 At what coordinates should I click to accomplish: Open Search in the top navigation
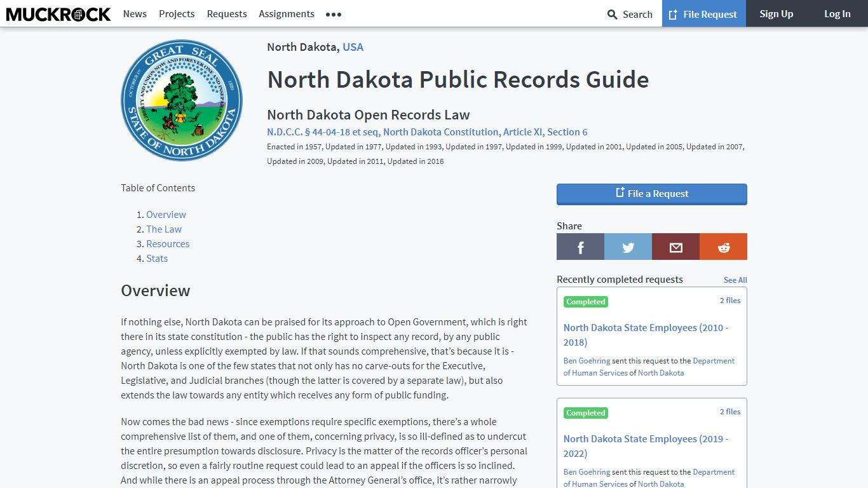tap(630, 14)
